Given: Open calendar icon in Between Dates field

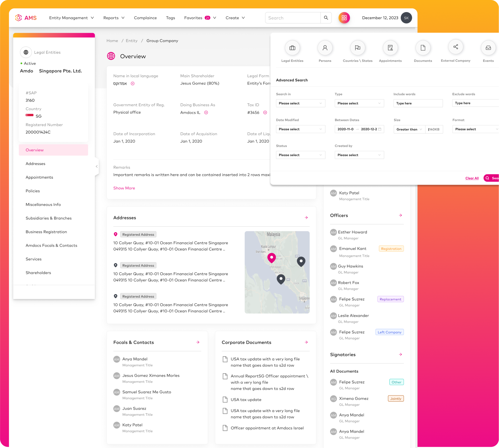Looking at the screenshot, I should pos(380,129).
